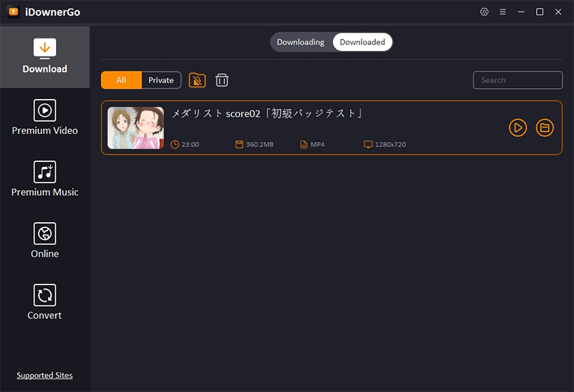Viewport: 574px width, 392px height.
Task: Toggle private folder mode icon
Action: (197, 80)
